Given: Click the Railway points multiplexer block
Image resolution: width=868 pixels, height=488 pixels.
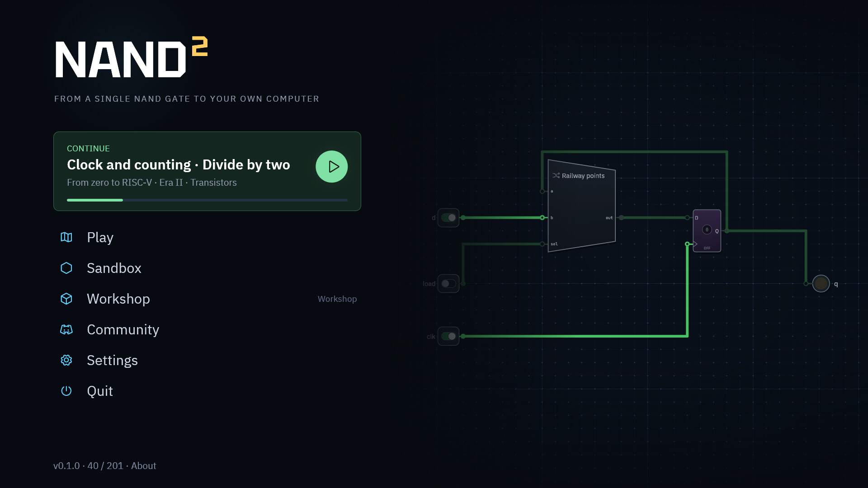Looking at the screenshot, I should (x=581, y=206).
